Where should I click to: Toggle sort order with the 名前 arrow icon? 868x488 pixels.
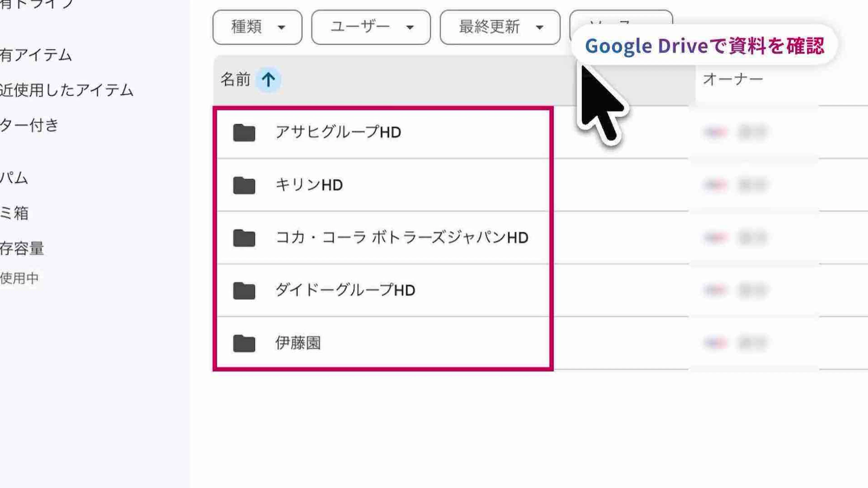click(x=268, y=80)
